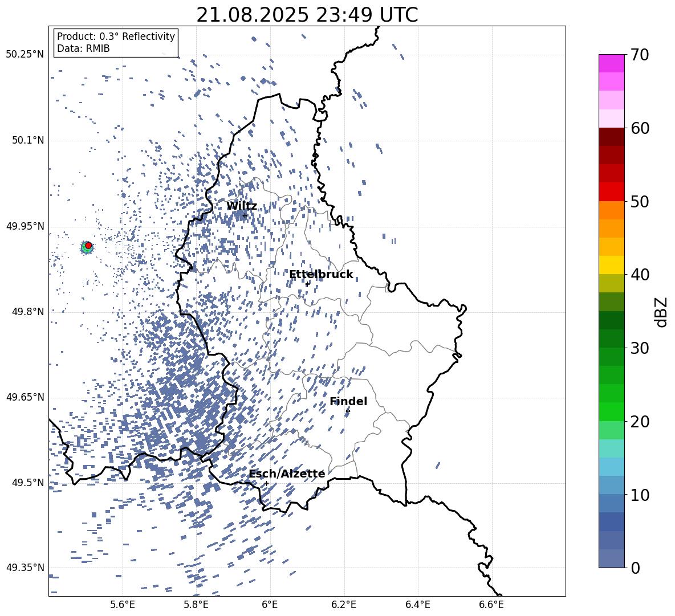Viewport: 675px width, 616px height.
Task: Click the 6.6°E longitude label
Action: 491,605
